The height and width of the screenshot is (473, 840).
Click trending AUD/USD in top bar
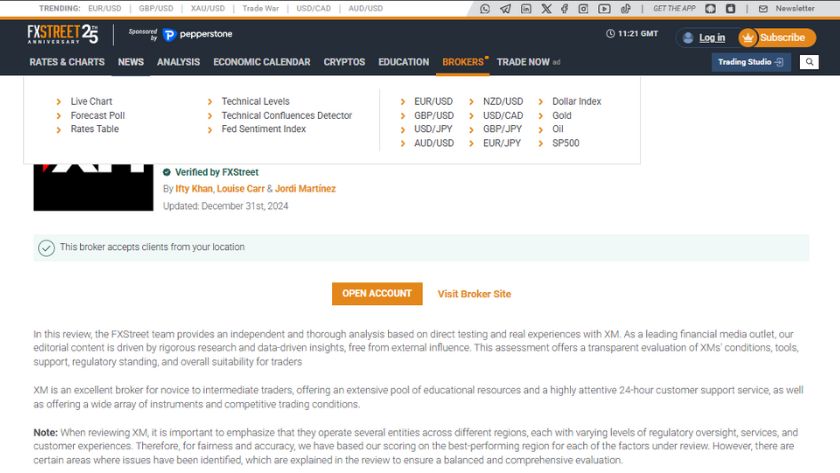[x=365, y=9]
